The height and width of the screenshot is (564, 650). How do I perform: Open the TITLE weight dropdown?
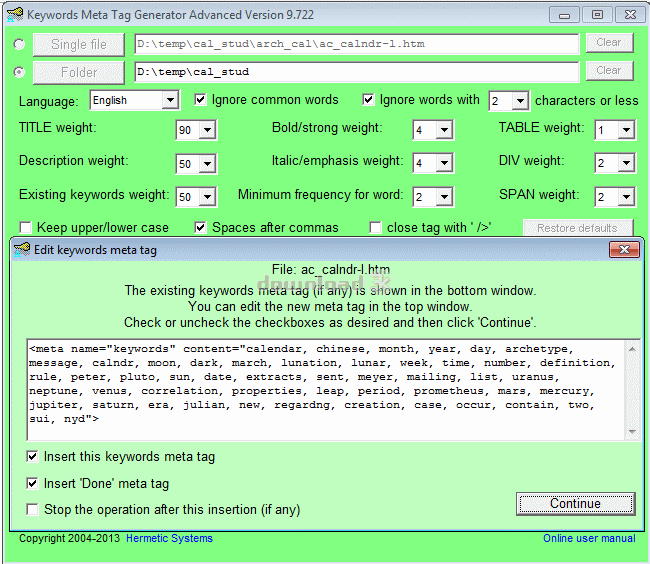[207, 130]
